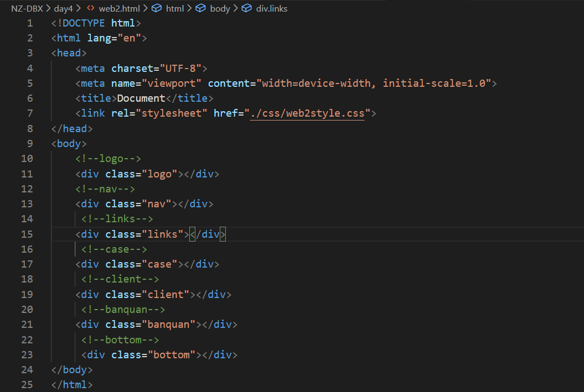Expand the chevron after NZ-DBX breadcrumb
584x392 pixels.
pyautogui.click(x=48, y=8)
